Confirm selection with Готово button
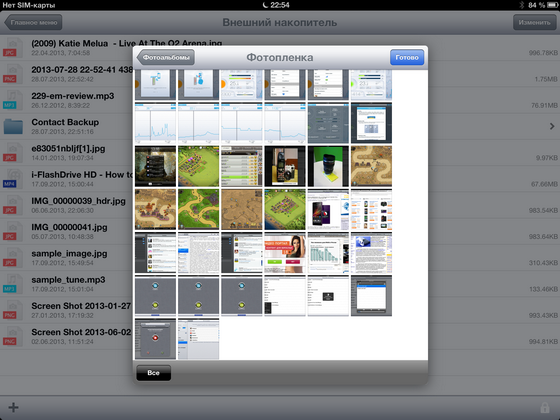Viewport: 560px width, 420px height. (407, 58)
